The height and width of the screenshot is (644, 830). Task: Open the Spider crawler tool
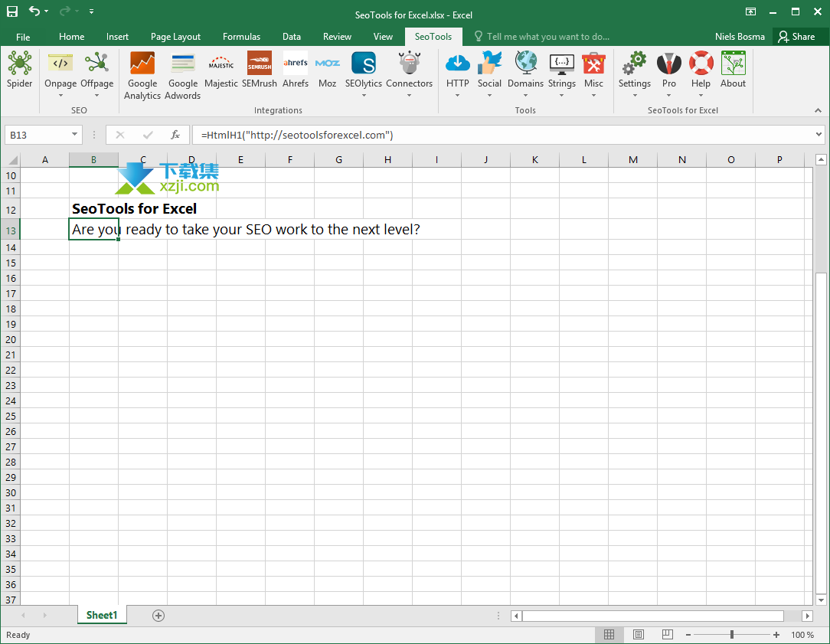pyautogui.click(x=20, y=70)
